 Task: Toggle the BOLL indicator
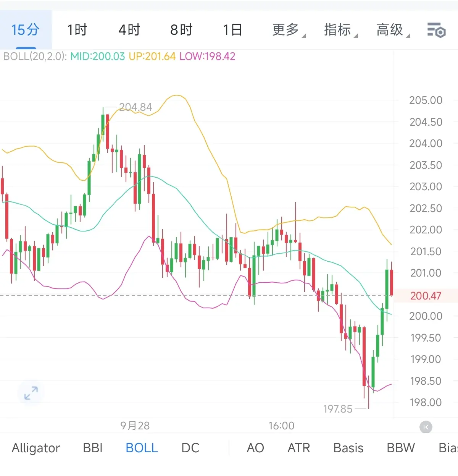click(x=142, y=448)
